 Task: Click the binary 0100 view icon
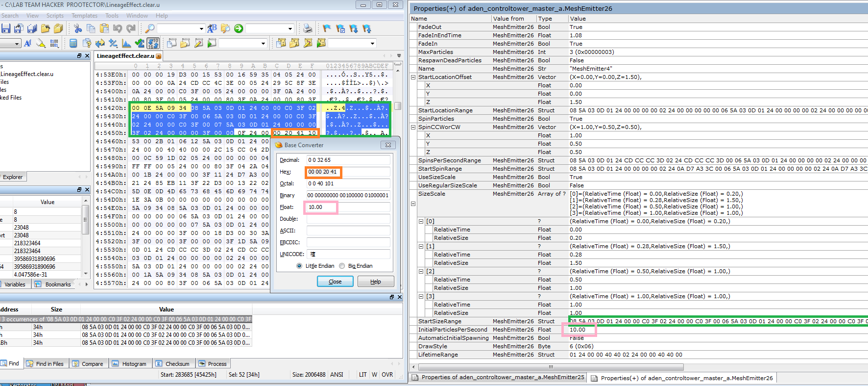point(54,43)
